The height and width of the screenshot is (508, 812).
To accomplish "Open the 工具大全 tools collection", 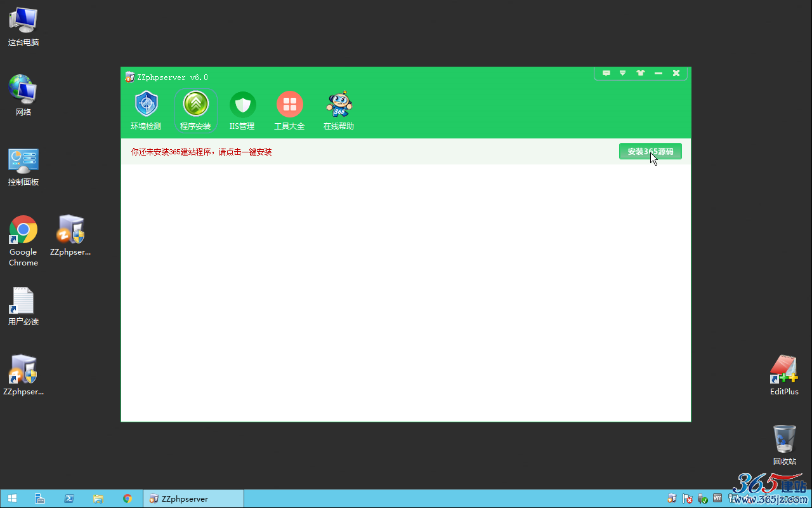I will pos(289,111).
